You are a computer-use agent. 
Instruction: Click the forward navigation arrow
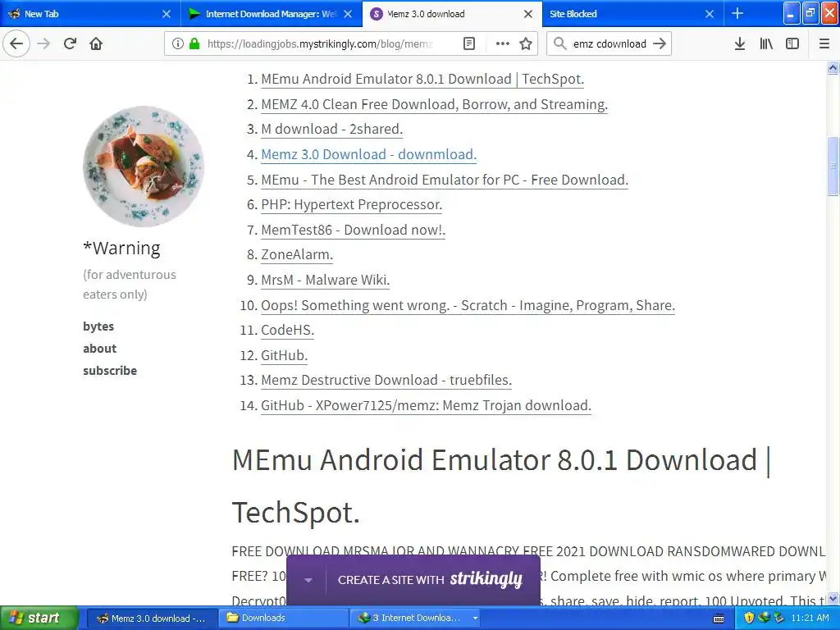click(x=43, y=43)
